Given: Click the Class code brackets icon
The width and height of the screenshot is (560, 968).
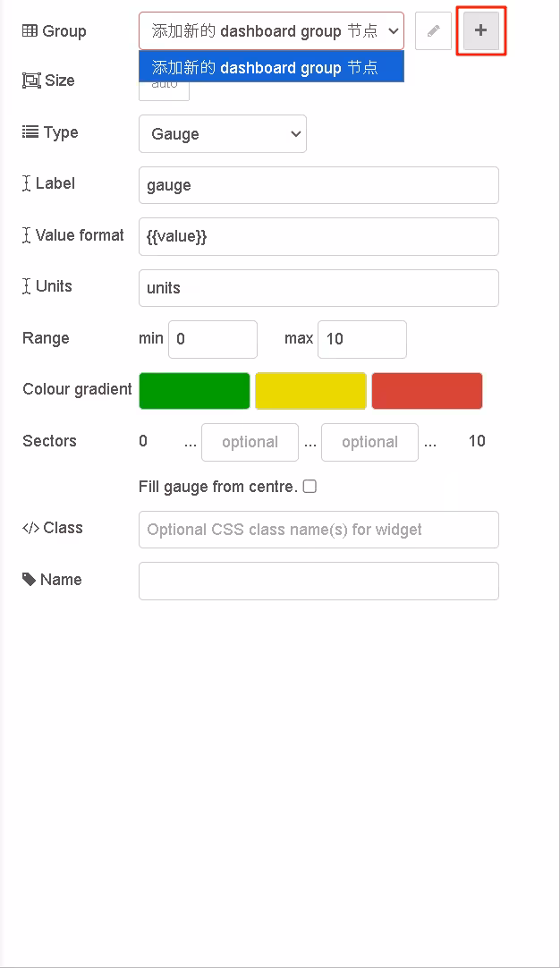Looking at the screenshot, I should coord(31,528).
